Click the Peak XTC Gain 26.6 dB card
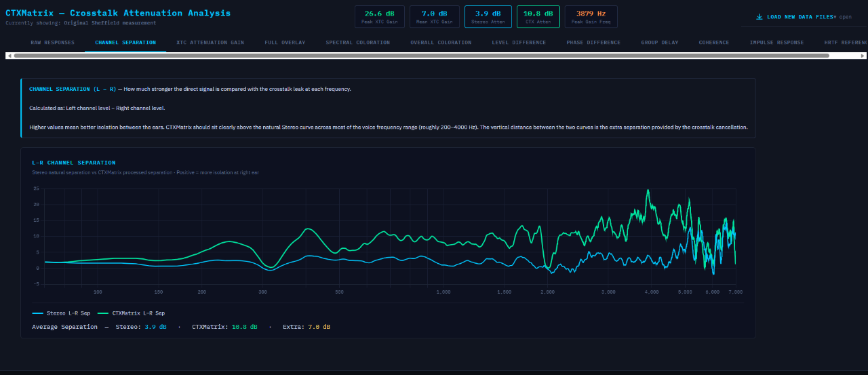This screenshot has width=868, height=375. pyautogui.click(x=381, y=16)
